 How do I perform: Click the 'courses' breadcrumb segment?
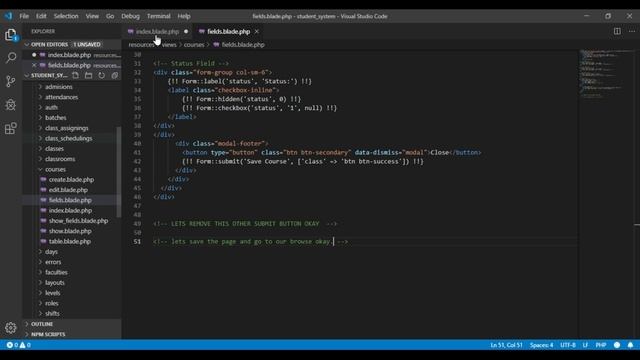pyautogui.click(x=194, y=45)
